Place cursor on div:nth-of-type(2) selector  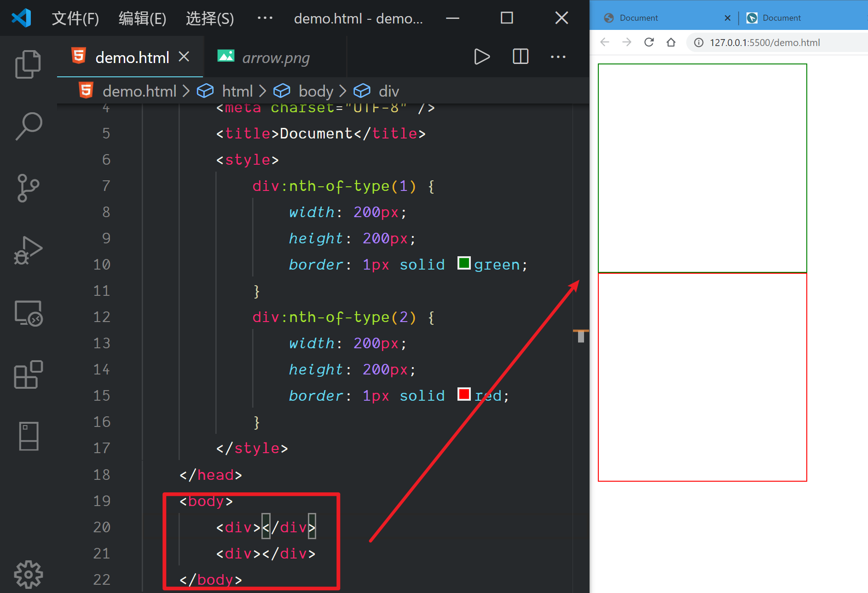(x=334, y=317)
